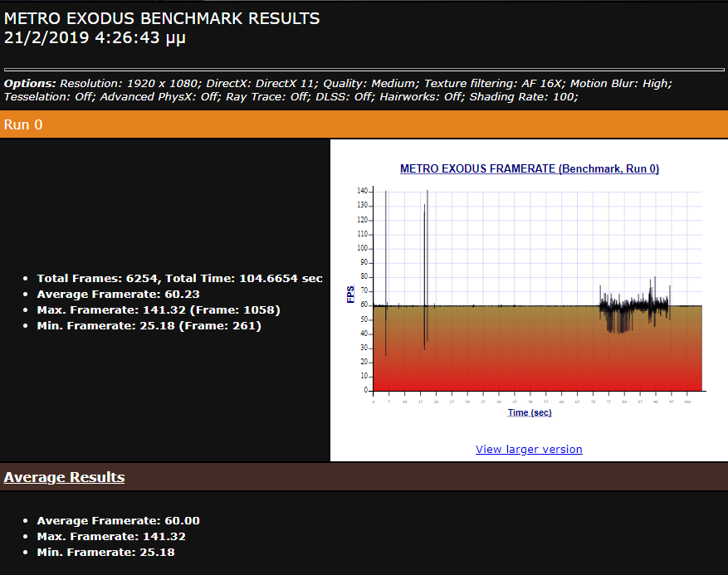Click Max. Framerate: 141.32 under Average Results

[111, 537]
